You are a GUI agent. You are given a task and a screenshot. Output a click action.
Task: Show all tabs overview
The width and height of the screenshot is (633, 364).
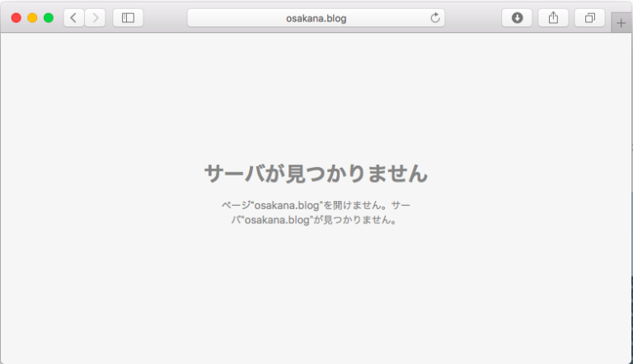589,17
